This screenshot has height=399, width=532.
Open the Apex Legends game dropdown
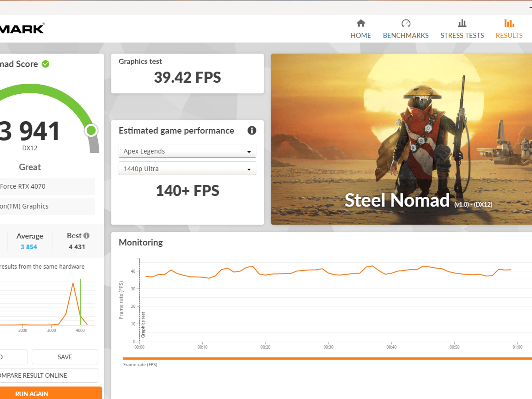[187, 151]
